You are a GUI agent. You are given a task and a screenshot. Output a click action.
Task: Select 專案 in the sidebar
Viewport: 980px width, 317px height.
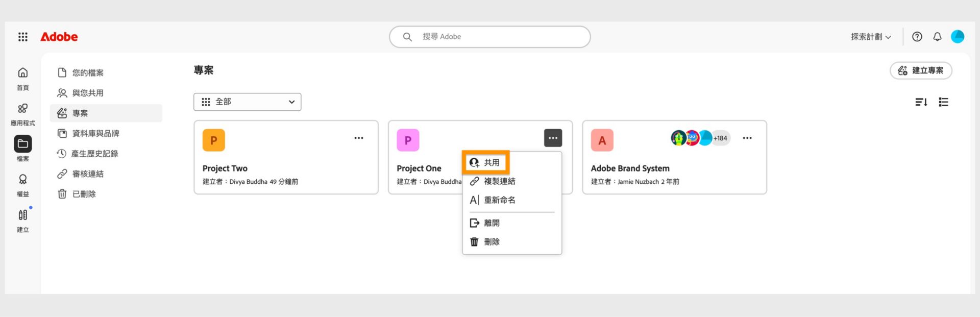click(x=106, y=113)
